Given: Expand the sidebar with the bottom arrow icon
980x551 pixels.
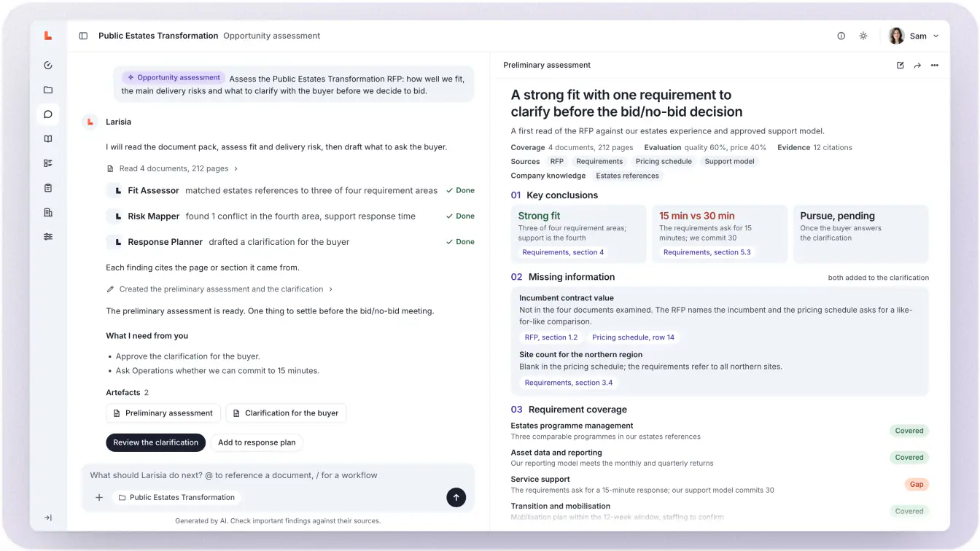Looking at the screenshot, I should (x=48, y=517).
